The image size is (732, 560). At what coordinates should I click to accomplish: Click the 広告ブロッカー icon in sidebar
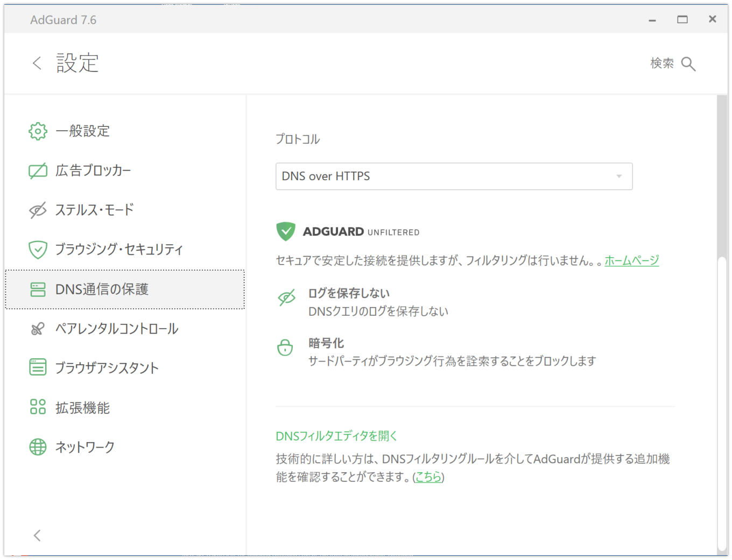[38, 171]
